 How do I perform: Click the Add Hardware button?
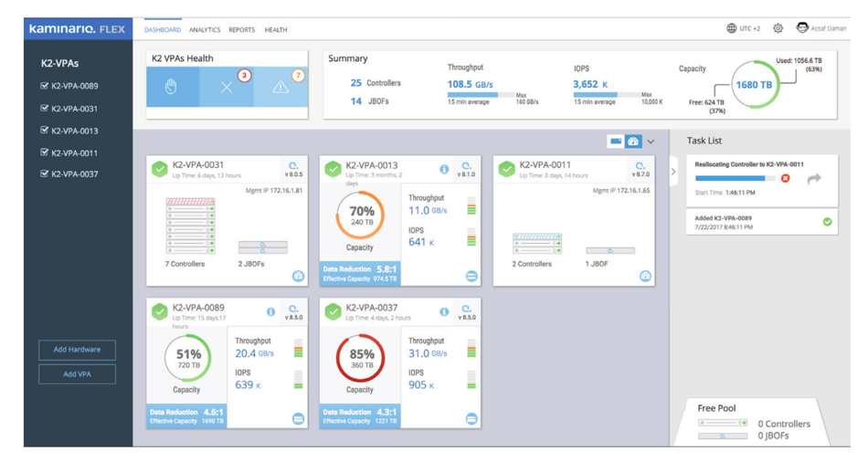77,350
